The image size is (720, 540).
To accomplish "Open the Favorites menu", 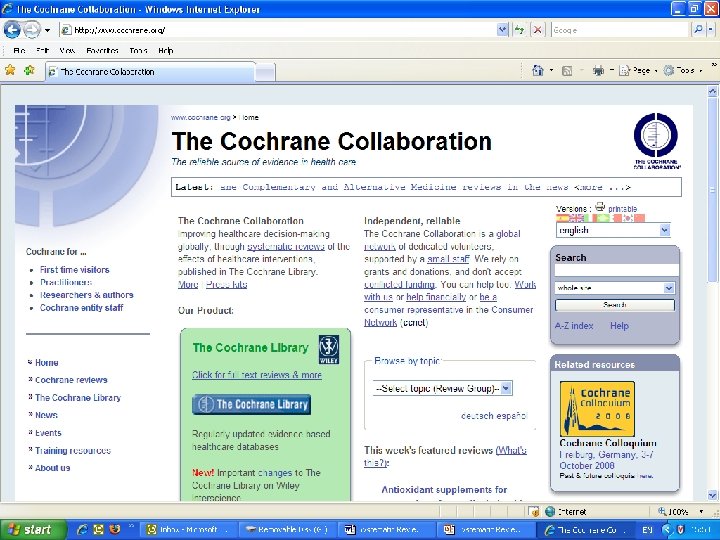I will click(102, 51).
